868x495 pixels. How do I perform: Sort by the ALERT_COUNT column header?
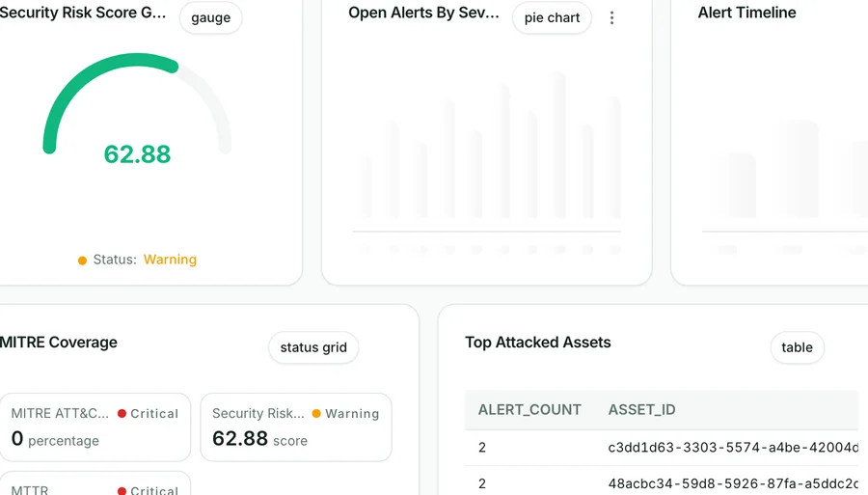529,410
